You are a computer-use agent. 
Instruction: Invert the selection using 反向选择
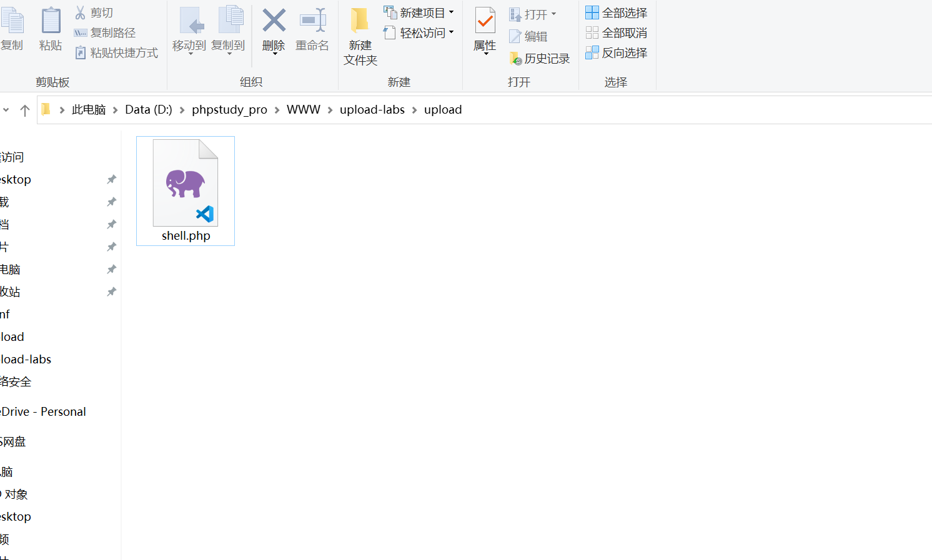[592, 53]
